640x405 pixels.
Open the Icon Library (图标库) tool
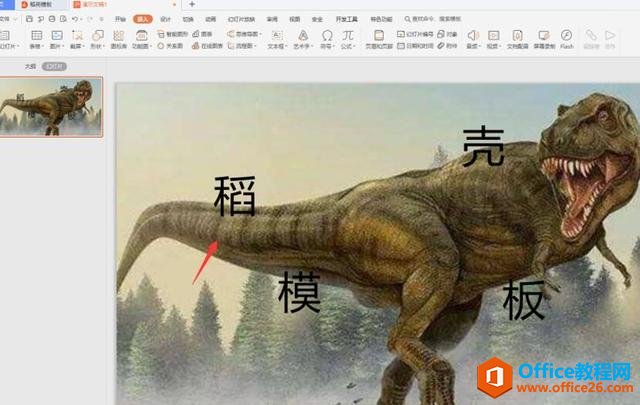pos(119,35)
